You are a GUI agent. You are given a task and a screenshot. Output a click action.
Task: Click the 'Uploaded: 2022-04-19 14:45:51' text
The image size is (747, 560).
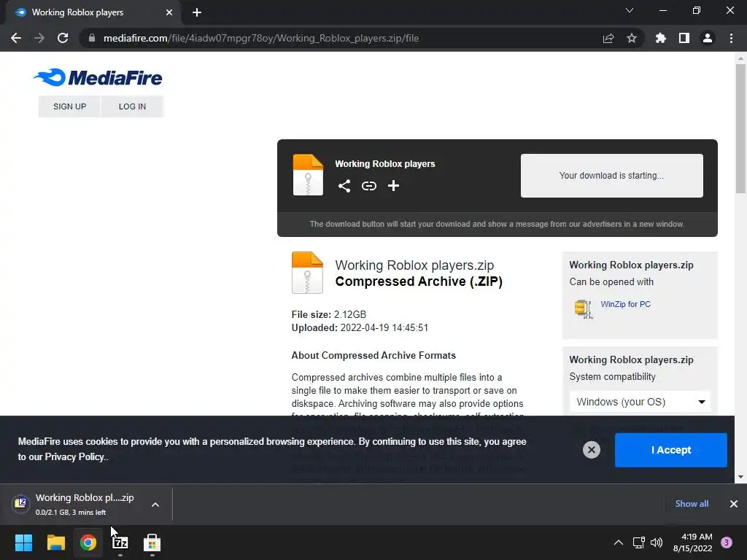pos(360,327)
